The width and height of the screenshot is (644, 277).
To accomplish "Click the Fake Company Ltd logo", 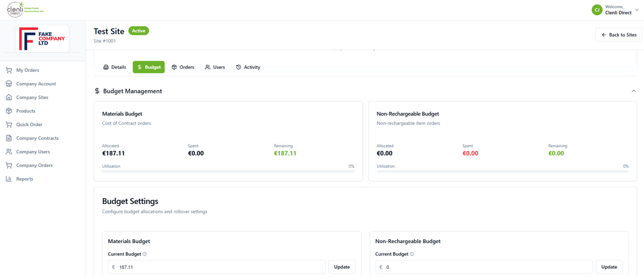I will [42, 39].
